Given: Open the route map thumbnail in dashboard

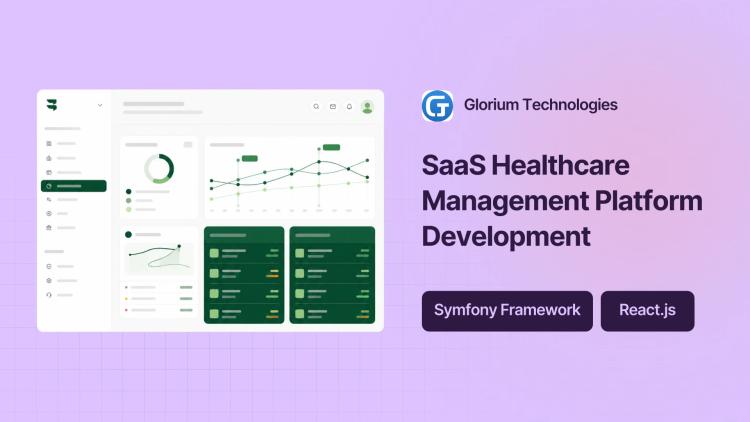Looking at the screenshot, I should coord(160,258).
